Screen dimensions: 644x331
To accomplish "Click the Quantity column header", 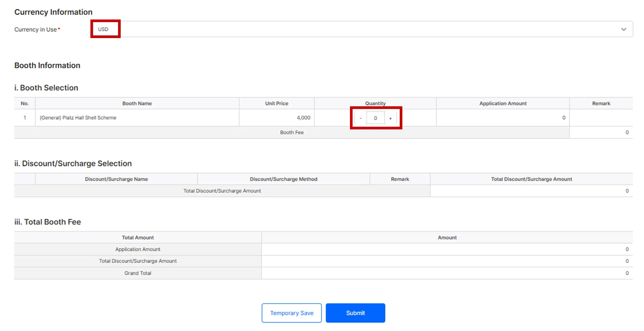I will click(375, 103).
